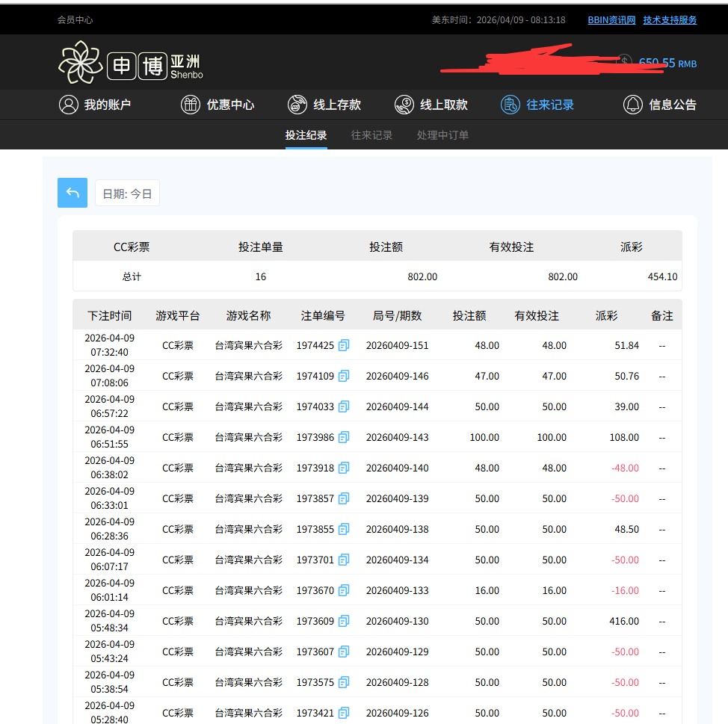This screenshot has width=728, height=724.
Task: Click the Shenbo Asia flower logo
Action: 80,63
